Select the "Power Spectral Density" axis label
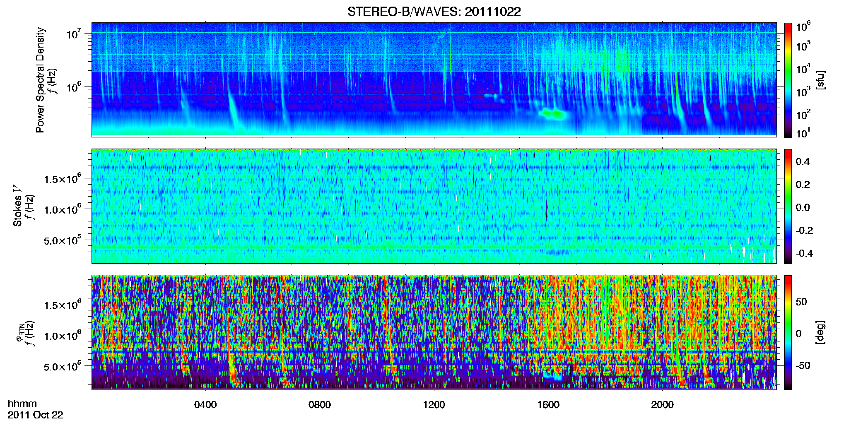This screenshot has width=868, height=447. [x=40, y=80]
